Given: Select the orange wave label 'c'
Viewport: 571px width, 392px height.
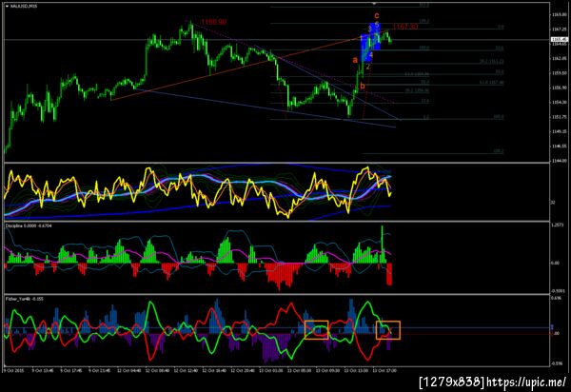Looking at the screenshot, I should pos(377,15).
